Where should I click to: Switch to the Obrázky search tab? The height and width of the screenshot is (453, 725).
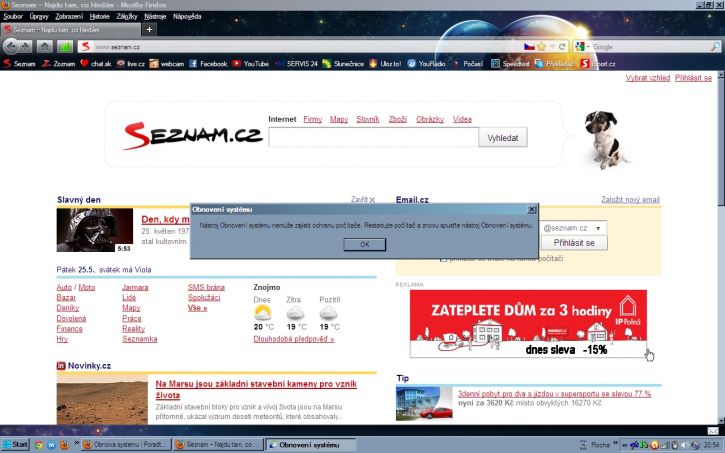[430, 119]
